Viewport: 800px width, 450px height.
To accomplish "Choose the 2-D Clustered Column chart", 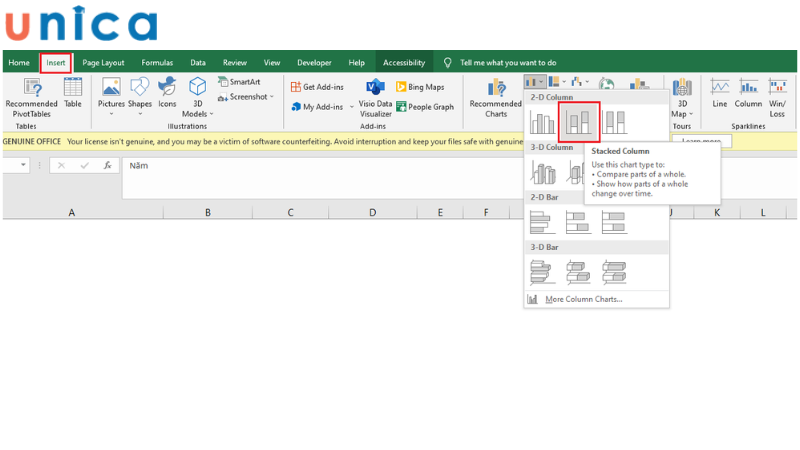I will pos(542,122).
